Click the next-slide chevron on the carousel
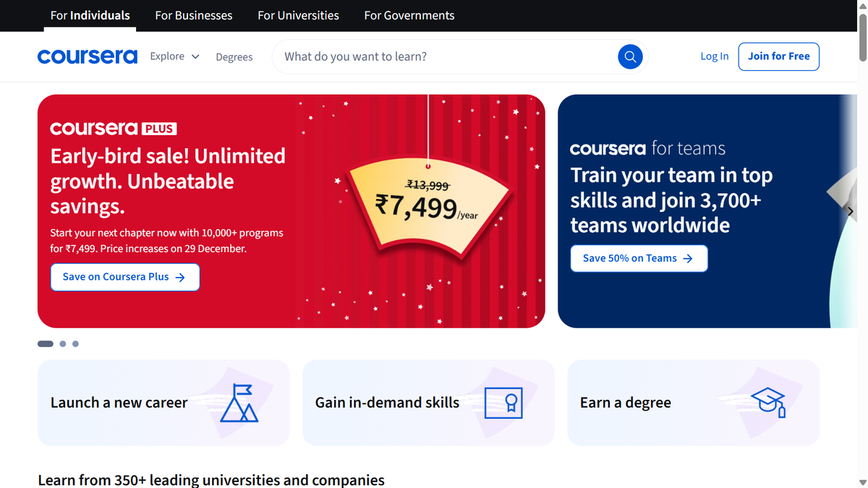 click(850, 211)
